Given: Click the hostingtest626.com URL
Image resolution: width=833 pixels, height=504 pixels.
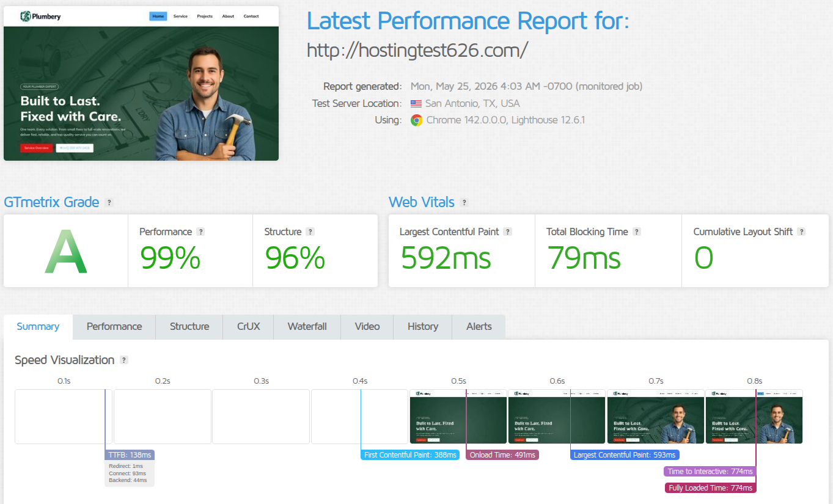Looking at the screenshot, I should click(417, 50).
